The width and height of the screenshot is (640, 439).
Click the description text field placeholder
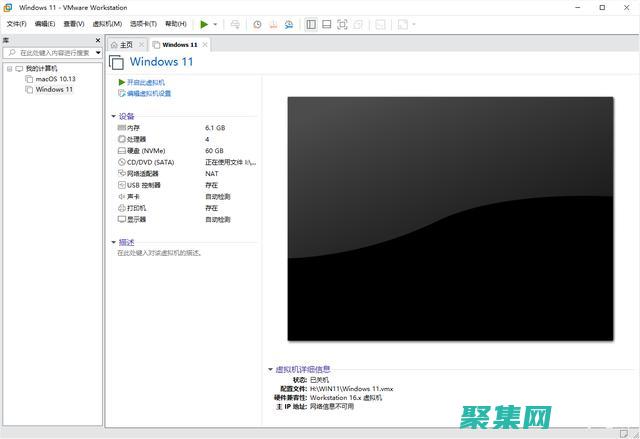click(x=160, y=253)
